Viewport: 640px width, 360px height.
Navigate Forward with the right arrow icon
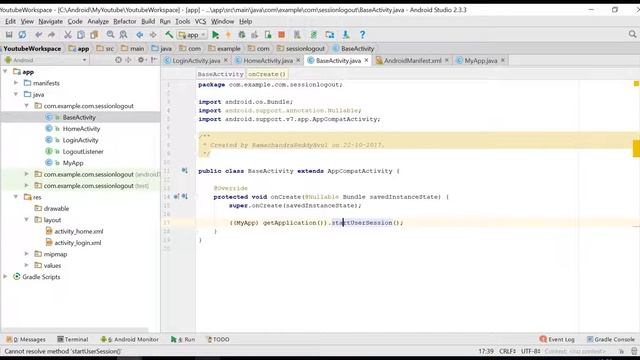coord(153,35)
